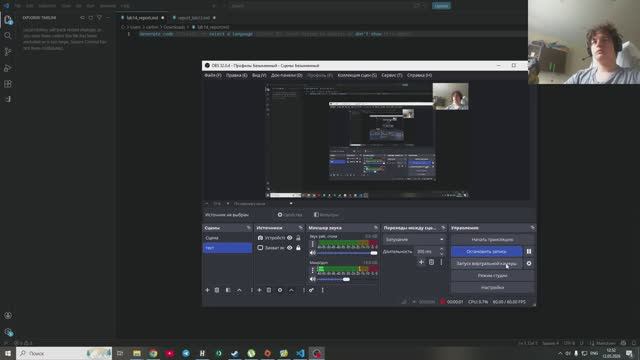Add a new source in OBS Sources panel

259,290
